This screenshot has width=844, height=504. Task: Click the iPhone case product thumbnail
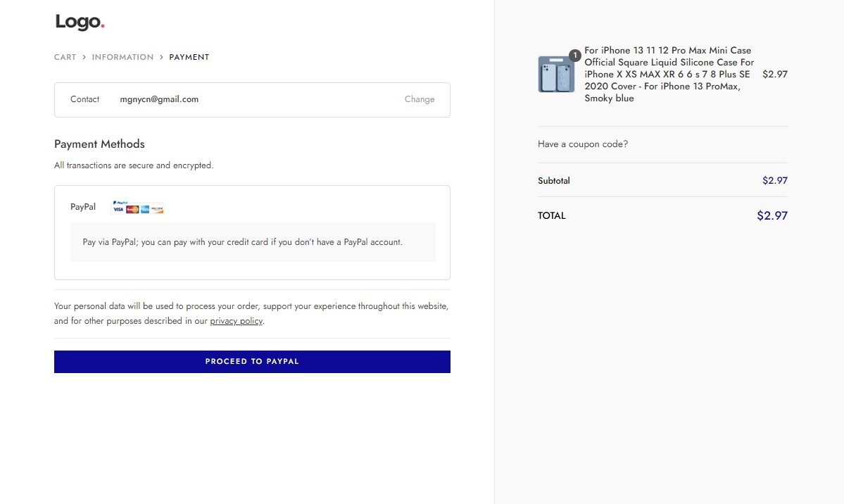click(556, 74)
